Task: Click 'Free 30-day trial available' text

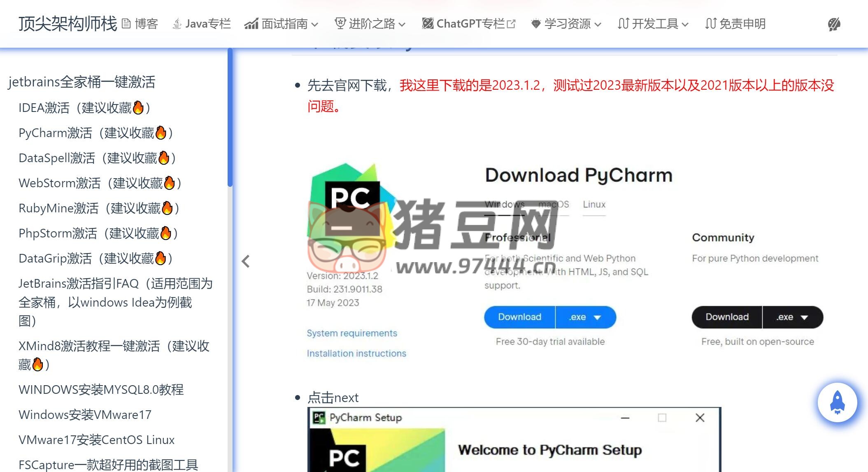Action: [x=550, y=342]
